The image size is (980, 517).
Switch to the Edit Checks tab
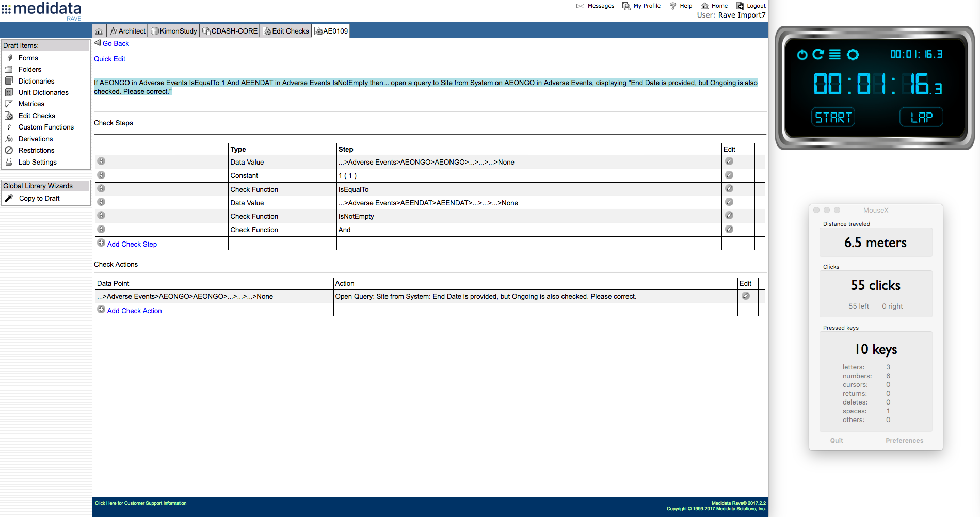coord(286,31)
